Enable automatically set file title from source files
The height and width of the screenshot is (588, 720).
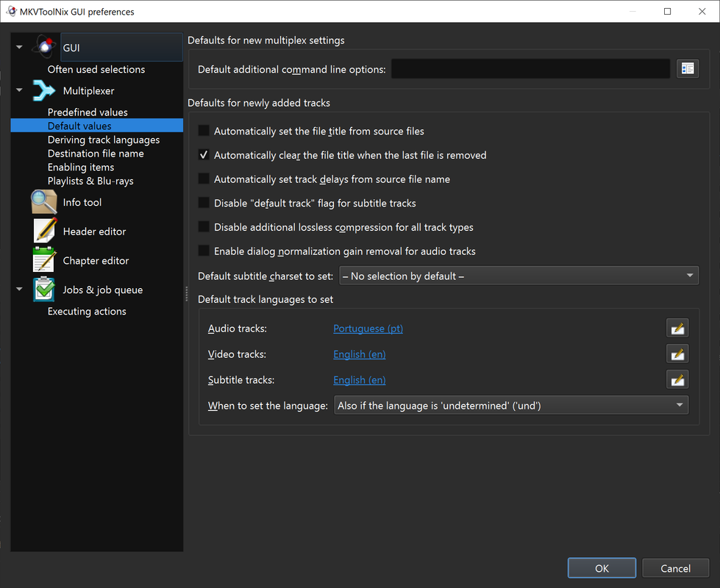coord(204,131)
